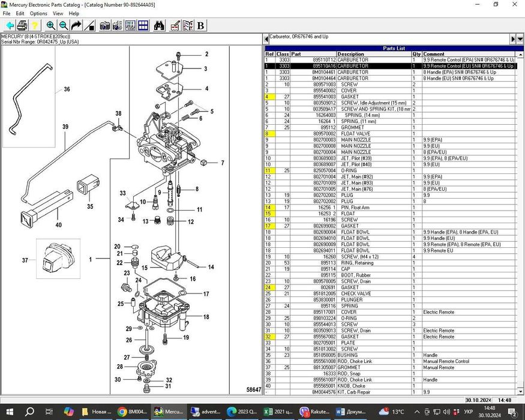This screenshot has height=420, width=525.
Task: Open the File menu
Action: pyautogui.click(x=7, y=13)
